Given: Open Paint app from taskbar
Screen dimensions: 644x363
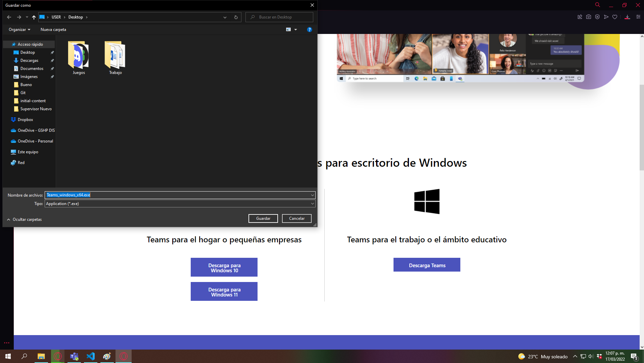Looking at the screenshot, I should click(107, 356).
